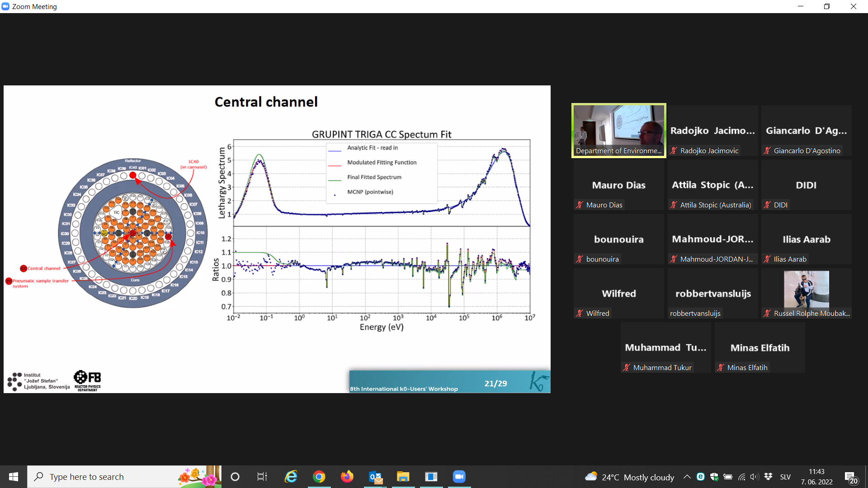Click slide number 21/29 on shared slide
868x488 pixels.
tap(495, 383)
